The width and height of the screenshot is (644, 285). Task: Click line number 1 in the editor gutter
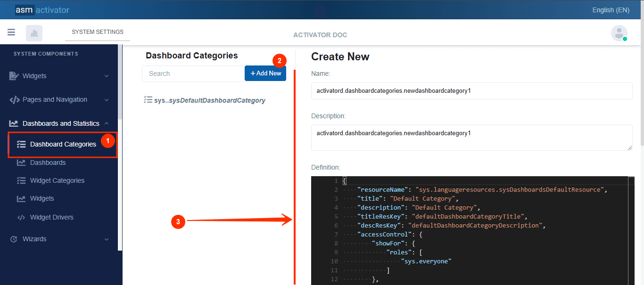click(336, 180)
